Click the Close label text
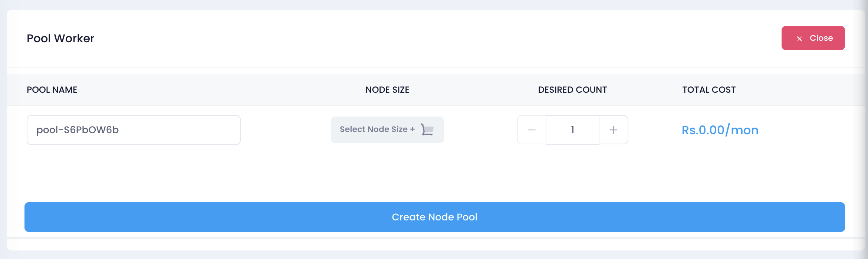The image size is (868, 259). (821, 38)
